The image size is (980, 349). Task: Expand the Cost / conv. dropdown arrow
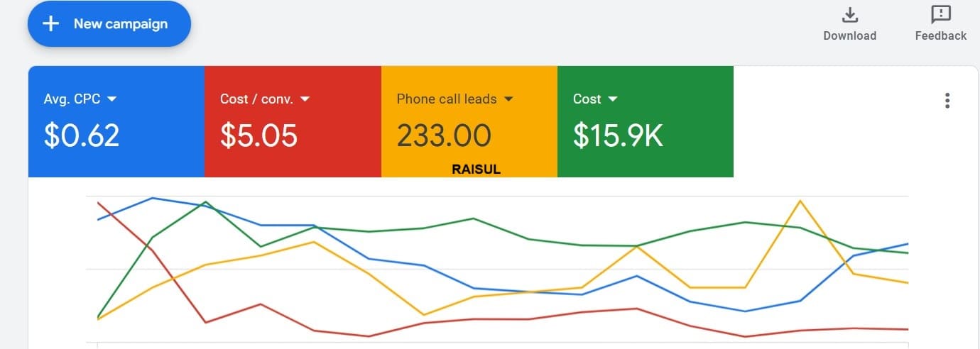pos(305,99)
